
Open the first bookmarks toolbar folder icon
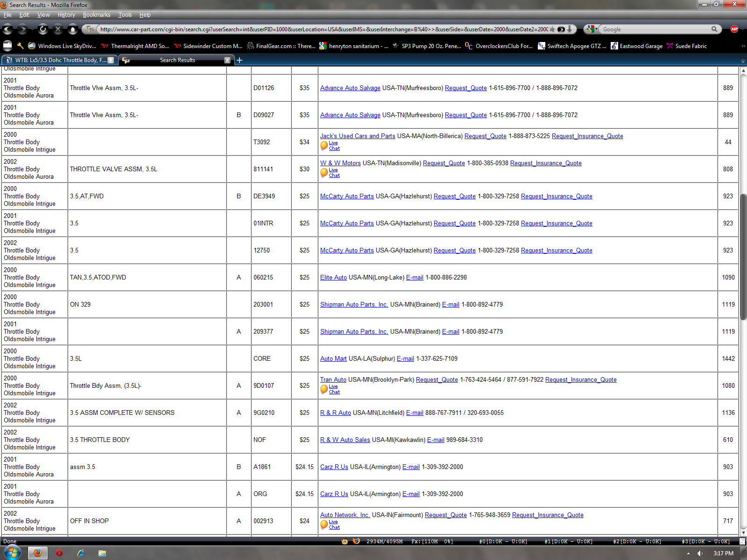pyautogui.click(x=7, y=46)
